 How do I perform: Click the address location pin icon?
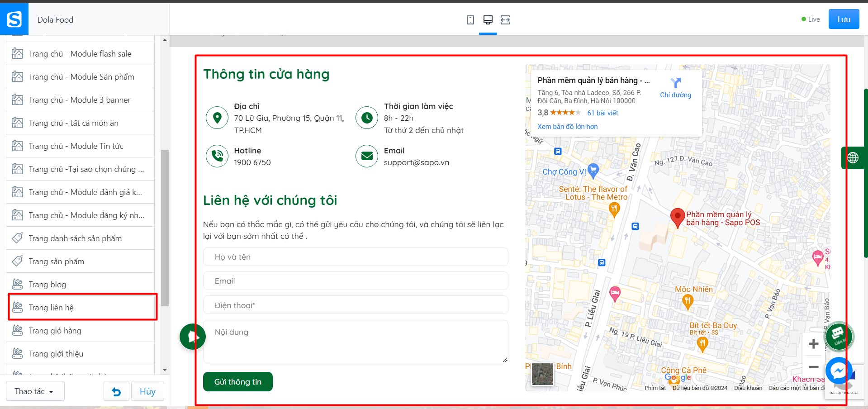(x=217, y=118)
